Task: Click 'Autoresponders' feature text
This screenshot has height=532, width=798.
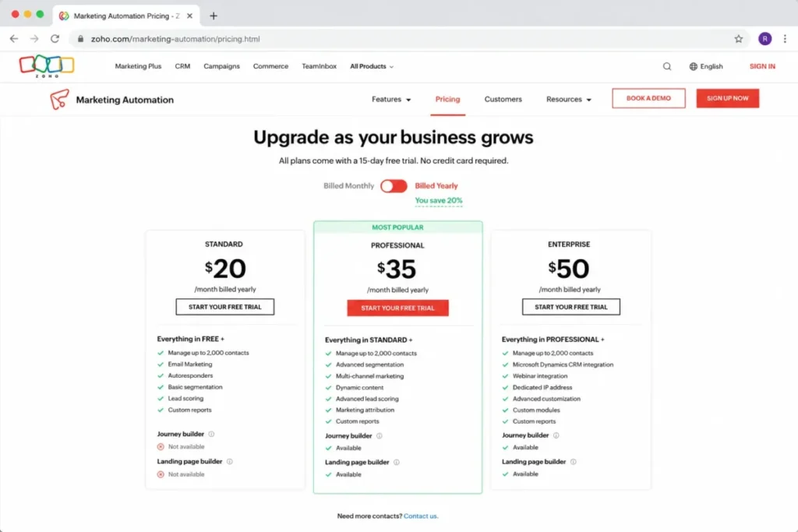Action: click(x=190, y=375)
